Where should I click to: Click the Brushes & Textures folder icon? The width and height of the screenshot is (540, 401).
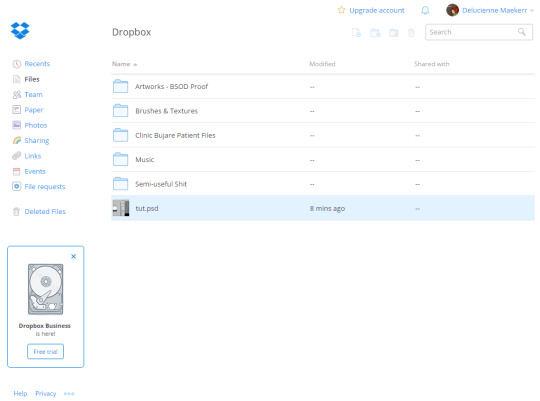tap(121, 111)
